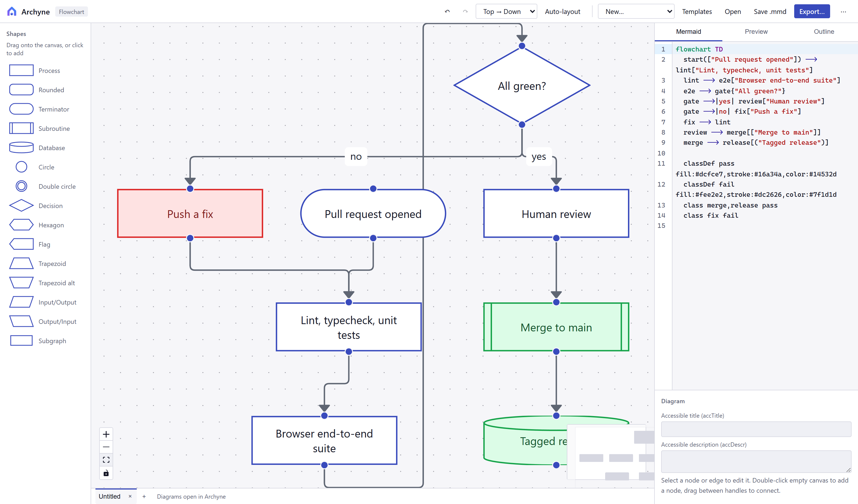Add a Decision shape
The image size is (858, 504).
click(x=45, y=206)
